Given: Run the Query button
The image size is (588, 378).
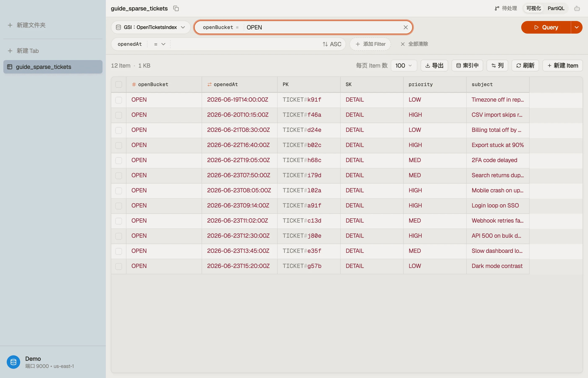Looking at the screenshot, I should [x=546, y=27].
